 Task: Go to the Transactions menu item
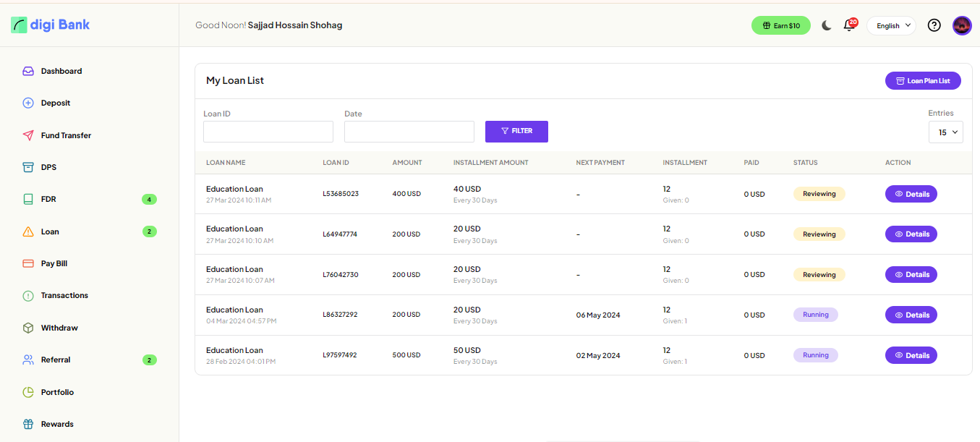tap(64, 296)
